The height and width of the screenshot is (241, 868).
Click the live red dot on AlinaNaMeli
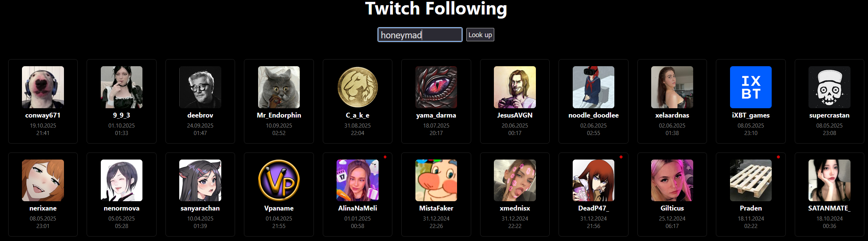coord(385,157)
